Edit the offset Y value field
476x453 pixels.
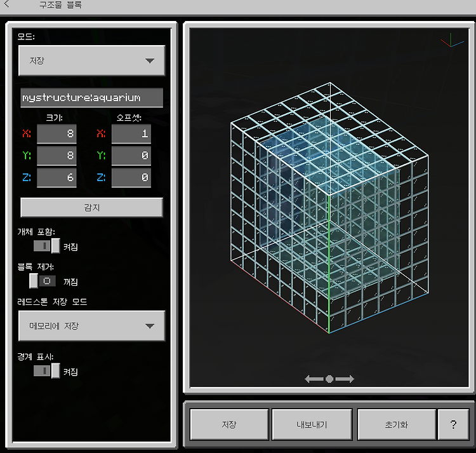[131, 155]
